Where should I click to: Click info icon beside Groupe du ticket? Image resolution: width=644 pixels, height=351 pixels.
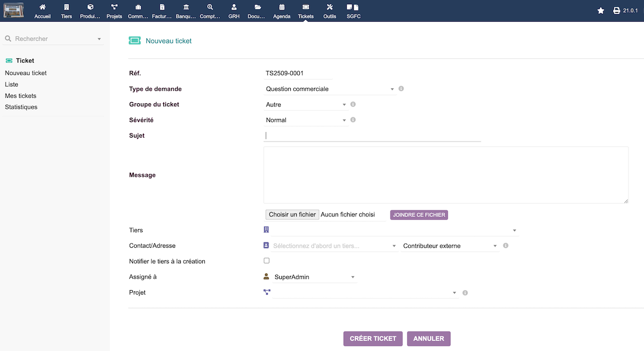[353, 104]
